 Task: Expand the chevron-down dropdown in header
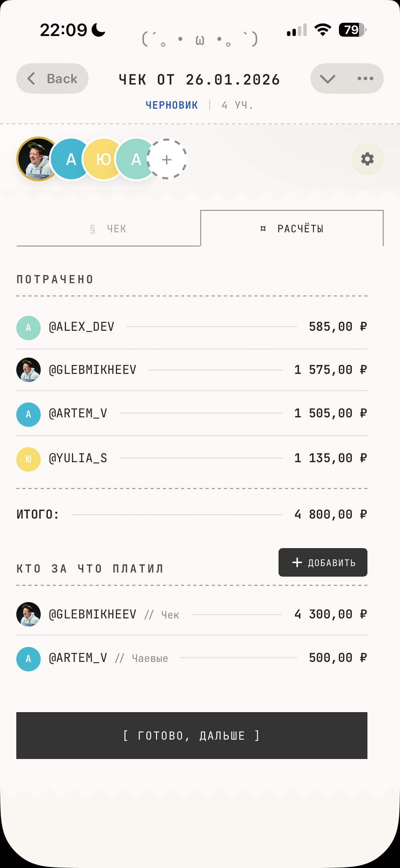point(328,79)
